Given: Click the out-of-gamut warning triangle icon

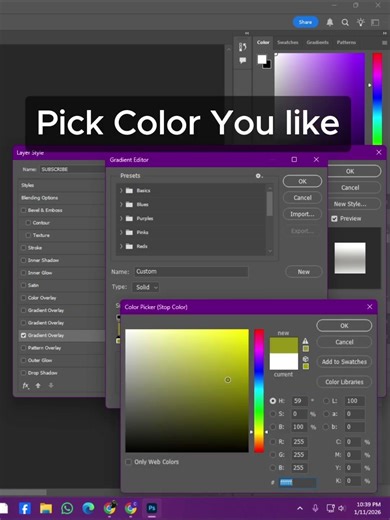Looking at the screenshot, I should (x=305, y=341).
